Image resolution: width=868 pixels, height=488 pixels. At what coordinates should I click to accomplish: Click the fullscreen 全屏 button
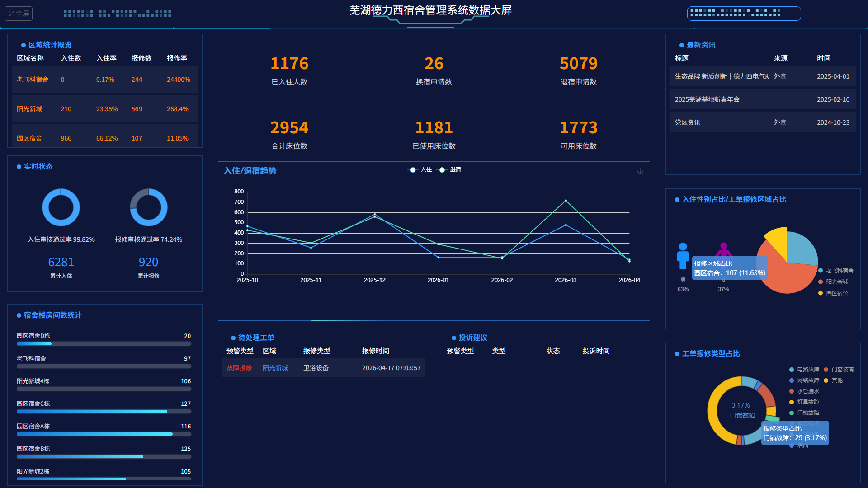click(19, 14)
